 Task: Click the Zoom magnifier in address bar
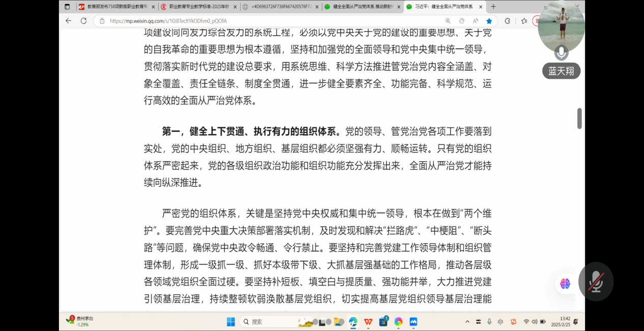tap(448, 21)
